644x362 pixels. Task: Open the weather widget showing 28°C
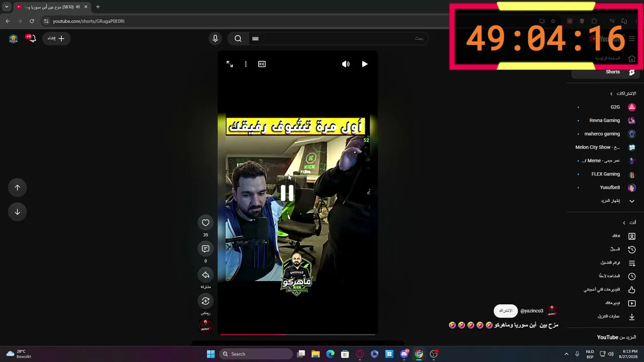click(x=19, y=354)
